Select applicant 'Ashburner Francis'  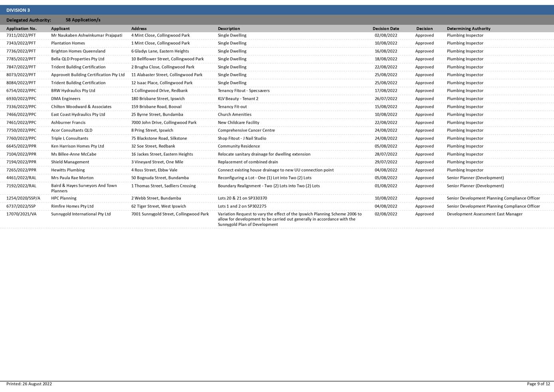(x=68, y=123)
